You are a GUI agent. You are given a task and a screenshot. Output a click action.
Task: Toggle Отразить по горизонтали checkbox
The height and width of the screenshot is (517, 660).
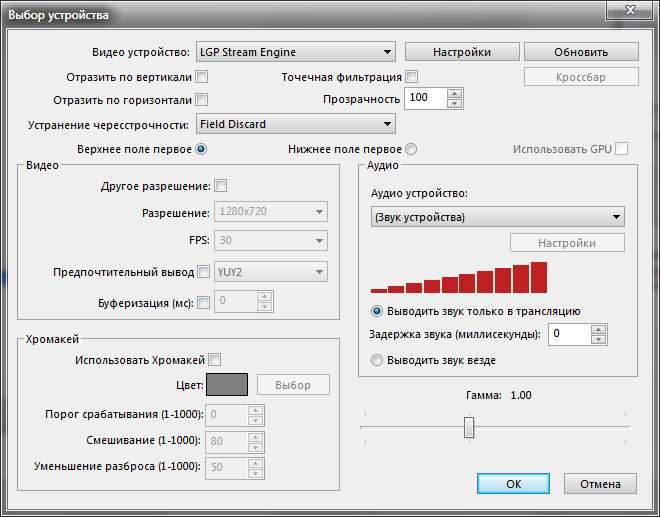tap(202, 99)
